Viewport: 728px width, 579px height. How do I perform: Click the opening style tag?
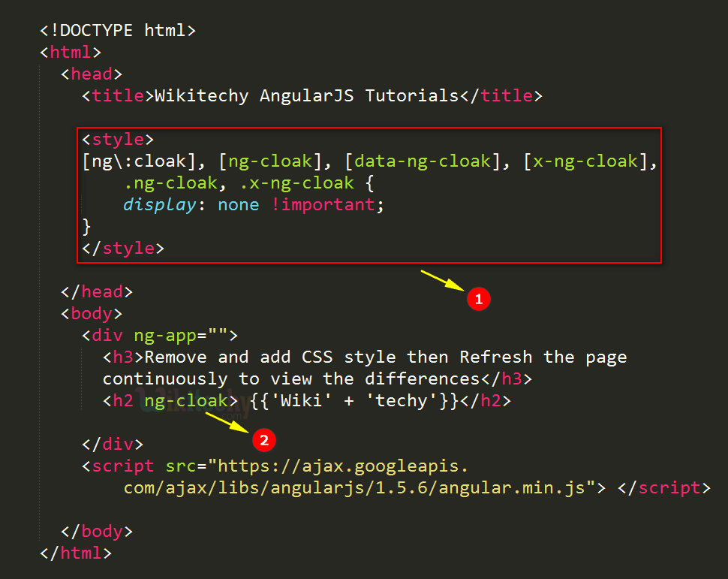point(118,140)
